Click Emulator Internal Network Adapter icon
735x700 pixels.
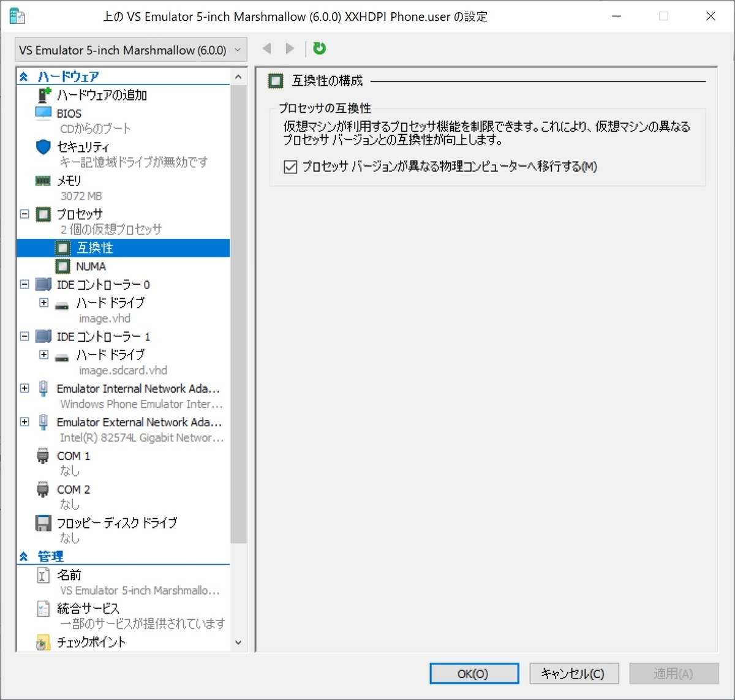point(43,388)
